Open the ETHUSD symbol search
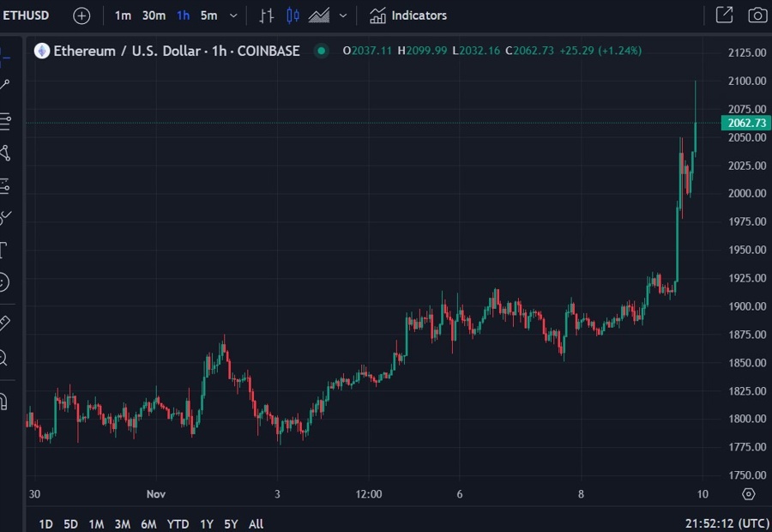The width and height of the screenshot is (772, 532). (x=26, y=15)
